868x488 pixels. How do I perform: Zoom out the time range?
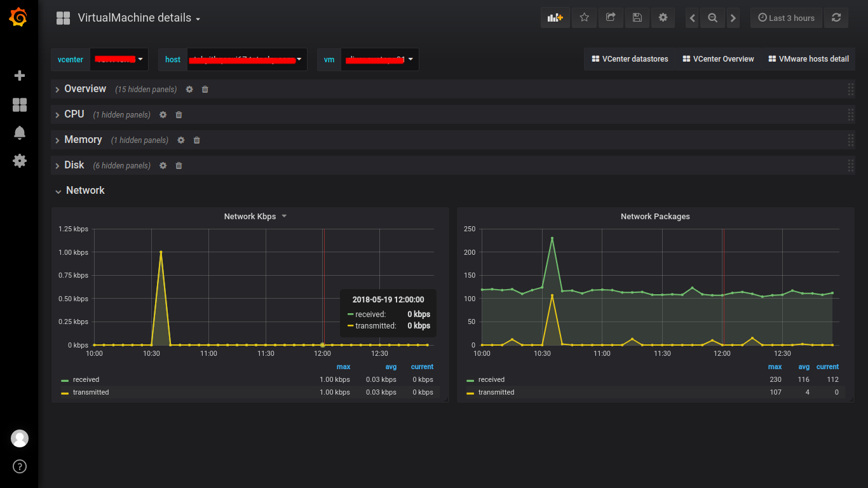click(x=713, y=18)
